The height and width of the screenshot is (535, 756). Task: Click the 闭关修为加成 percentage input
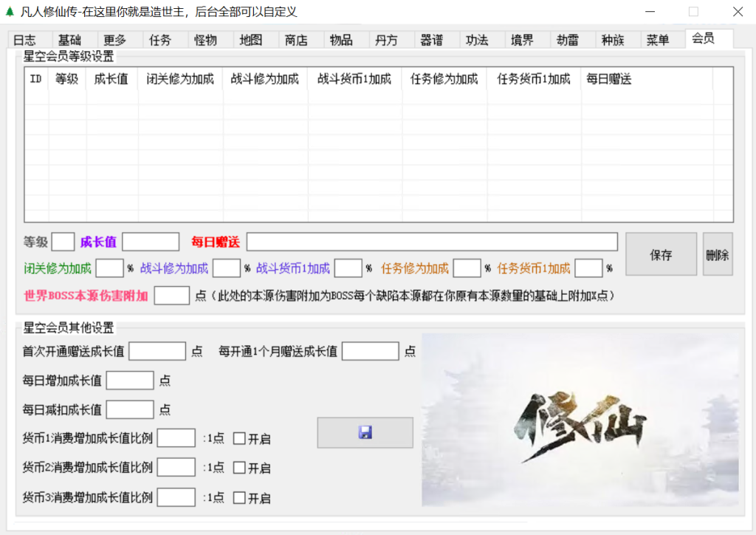(110, 268)
